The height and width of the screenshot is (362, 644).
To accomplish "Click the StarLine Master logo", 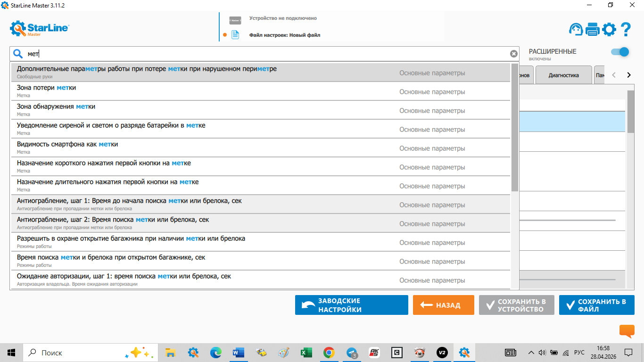I will point(40,29).
